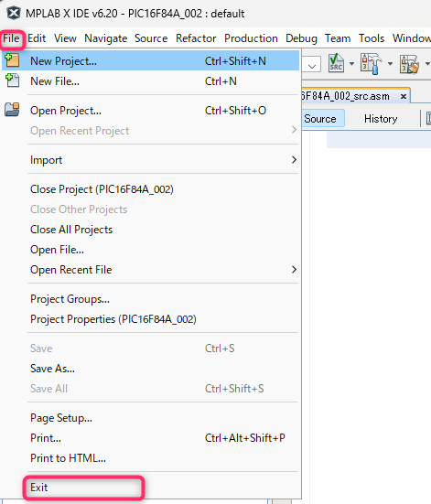Click the New File icon
Viewport: 431px width, 504px height.
pyautogui.click(x=12, y=80)
